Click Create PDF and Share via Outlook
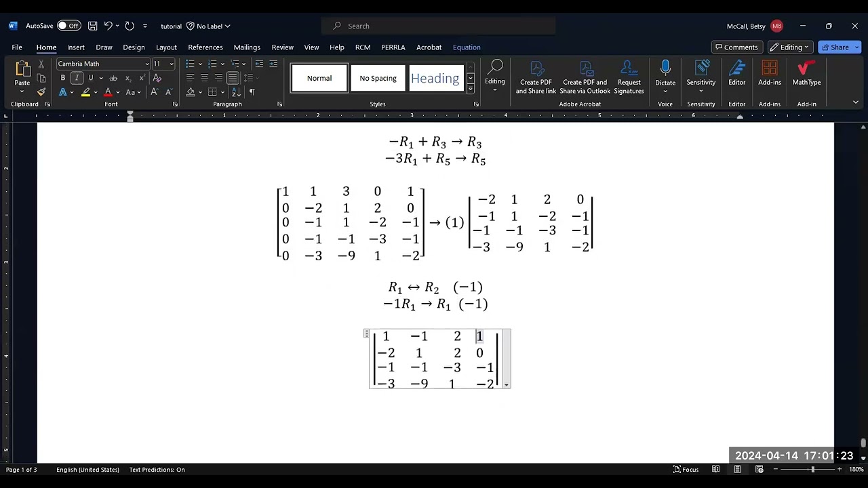The height and width of the screenshot is (488, 868). pyautogui.click(x=585, y=77)
